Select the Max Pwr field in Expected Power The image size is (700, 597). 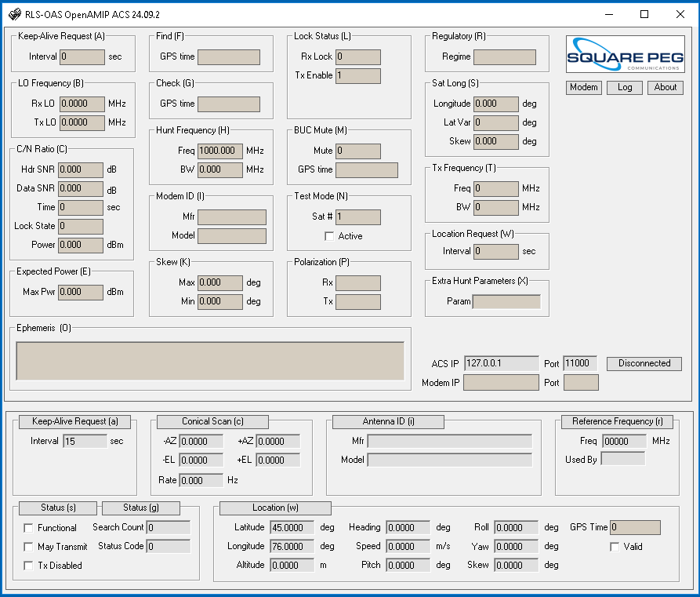point(81,293)
